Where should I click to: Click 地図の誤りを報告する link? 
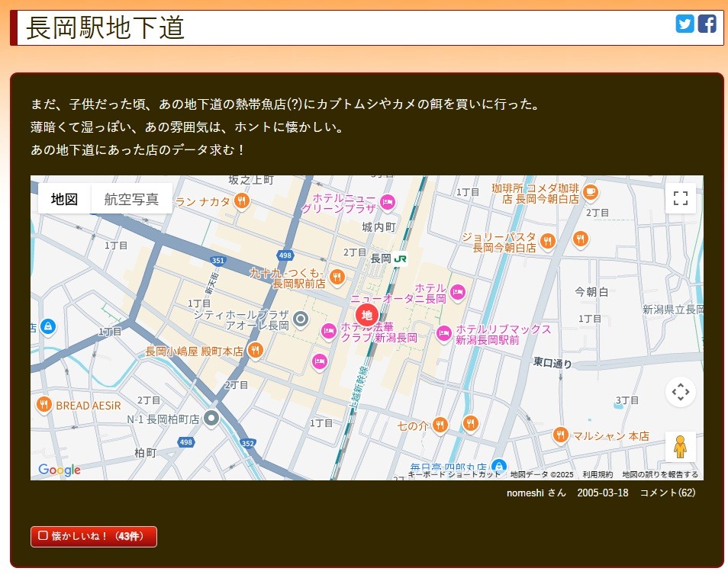(660, 474)
